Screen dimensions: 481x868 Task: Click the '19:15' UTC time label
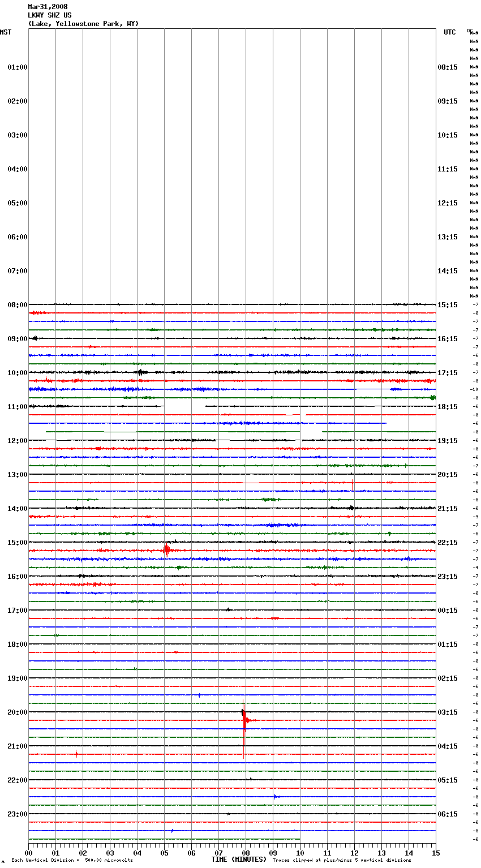point(448,441)
